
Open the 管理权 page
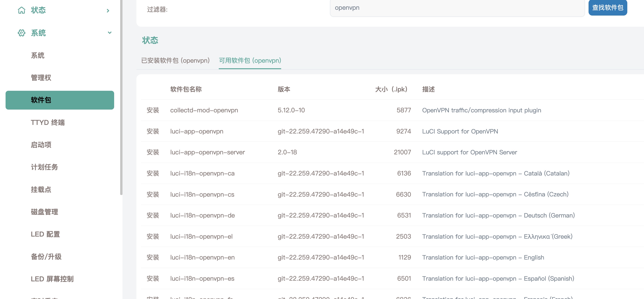(41, 78)
